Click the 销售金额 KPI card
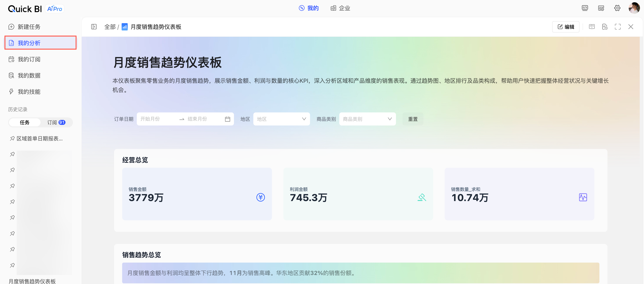The image size is (644, 284). click(197, 194)
